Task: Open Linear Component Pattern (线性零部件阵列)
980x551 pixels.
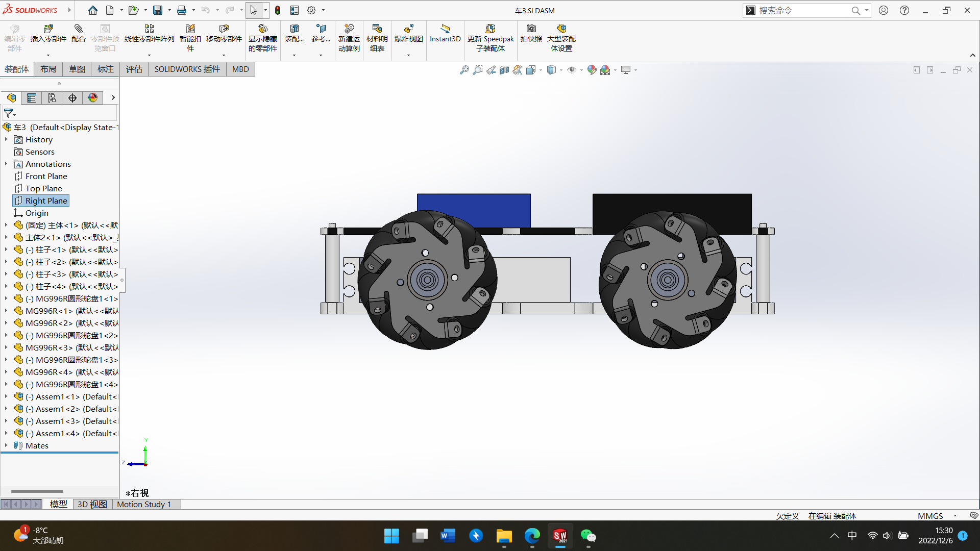Action: pyautogui.click(x=150, y=34)
